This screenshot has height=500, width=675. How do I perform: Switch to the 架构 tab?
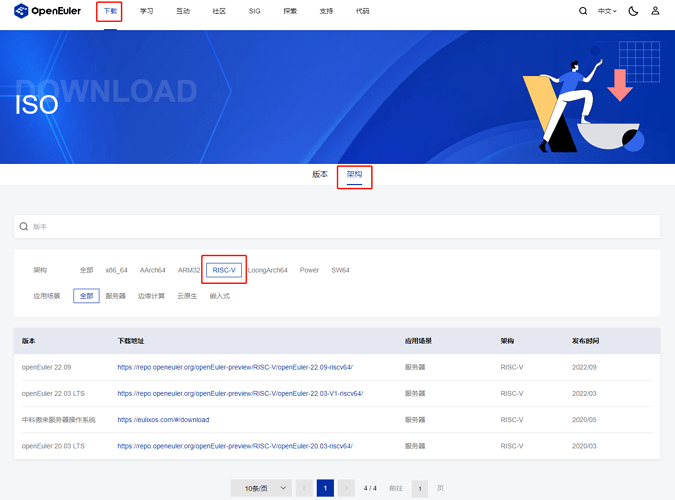354,174
